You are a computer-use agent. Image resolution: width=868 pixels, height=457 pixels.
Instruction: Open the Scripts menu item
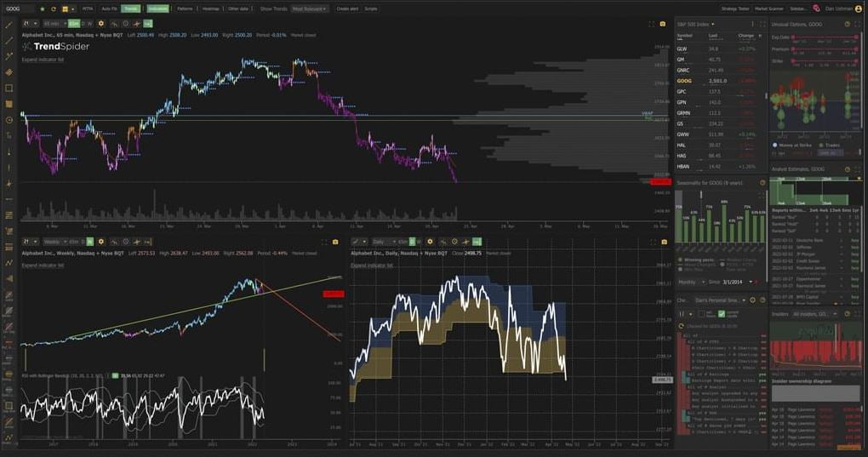371,9
